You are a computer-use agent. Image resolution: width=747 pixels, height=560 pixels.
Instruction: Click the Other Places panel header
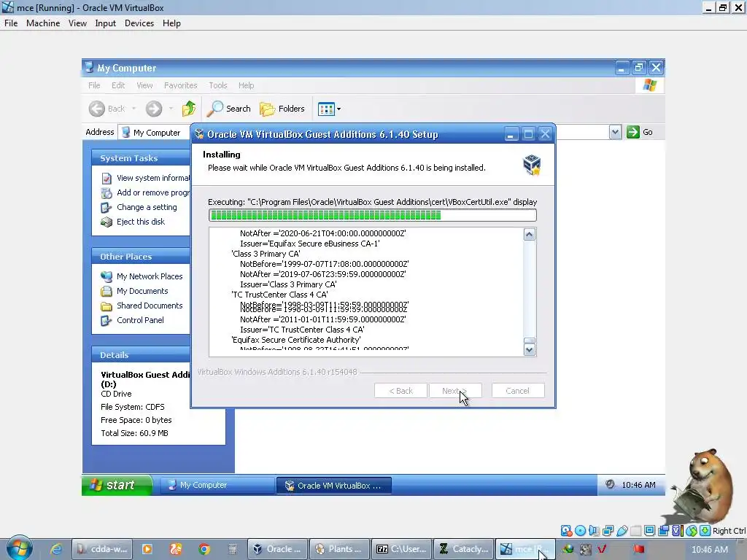[x=141, y=256]
